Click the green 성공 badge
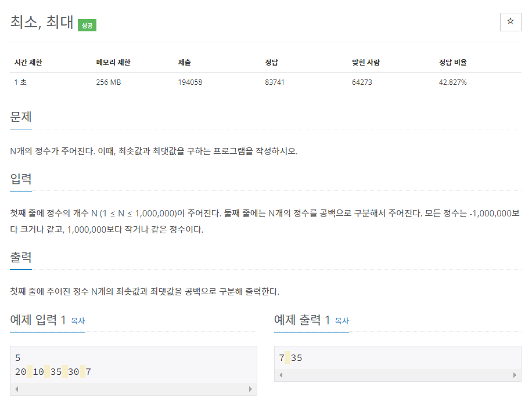Image resolution: width=532 pixels, height=405 pixels. click(87, 26)
